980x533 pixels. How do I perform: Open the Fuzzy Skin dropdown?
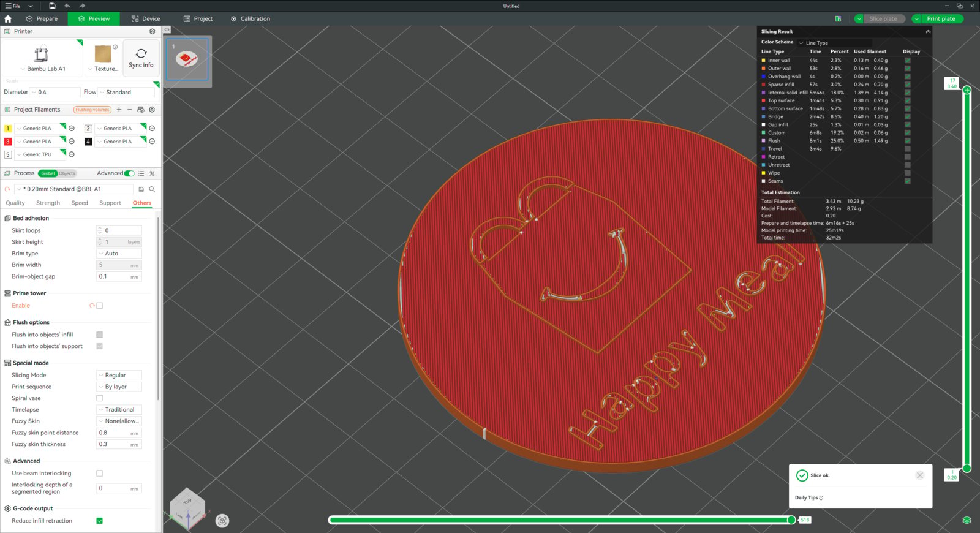(119, 421)
